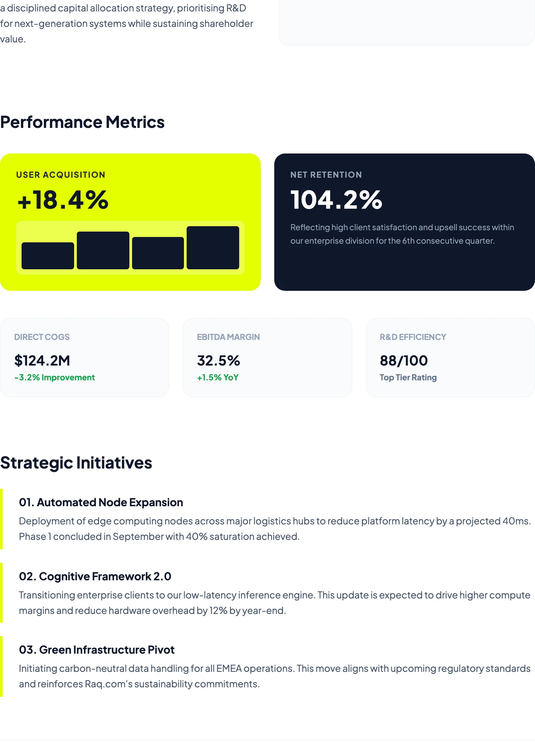Screen dimensions: 535x756
Task: Click the -3.2% Improvement label
Action: click(x=55, y=378)
